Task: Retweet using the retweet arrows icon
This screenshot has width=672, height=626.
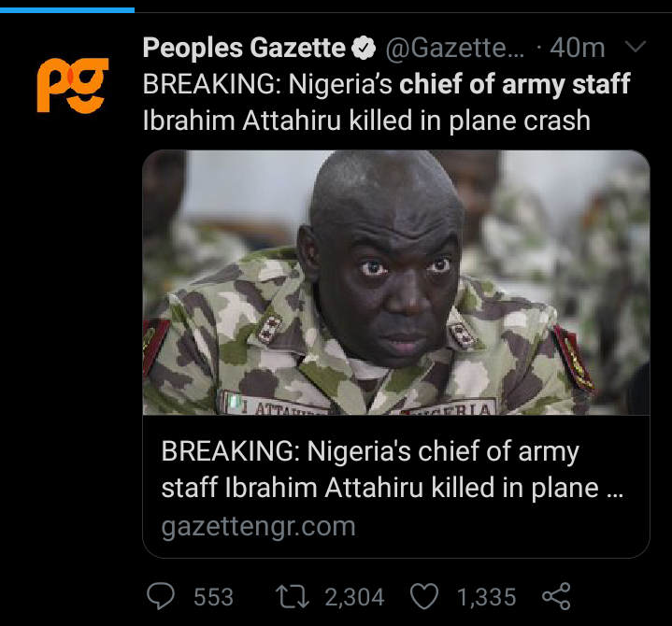Action: pos(294,595)
